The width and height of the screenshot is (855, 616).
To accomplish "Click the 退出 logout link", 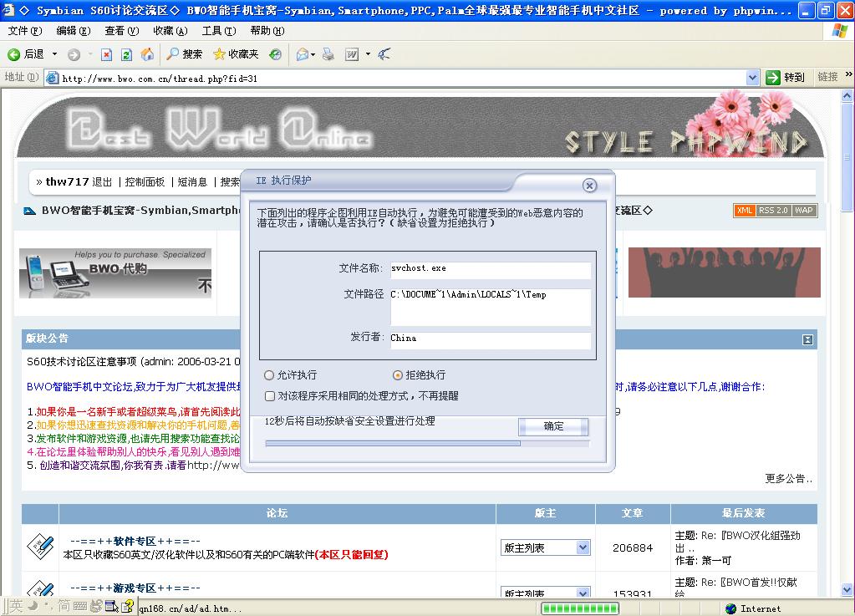I will (x=102, y=182).
